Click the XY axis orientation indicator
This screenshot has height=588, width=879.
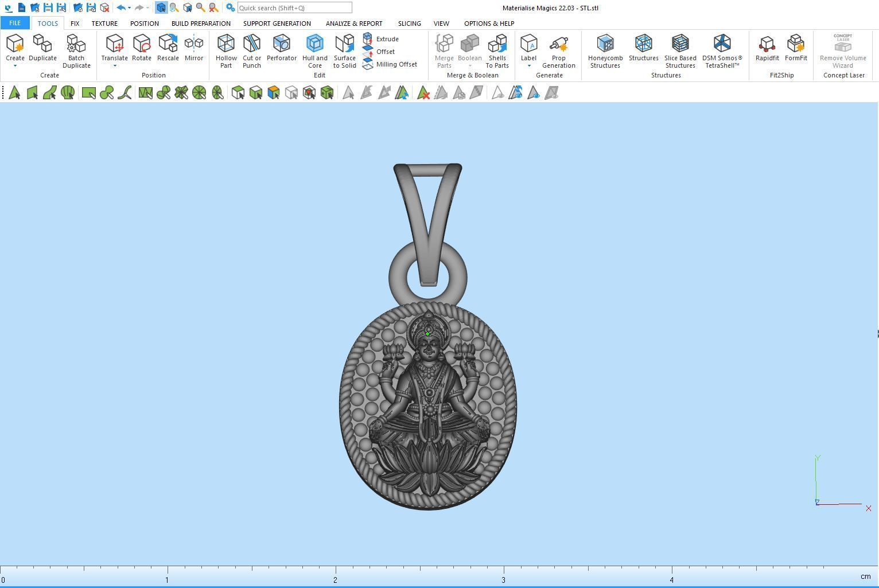(x=842, y=483)
